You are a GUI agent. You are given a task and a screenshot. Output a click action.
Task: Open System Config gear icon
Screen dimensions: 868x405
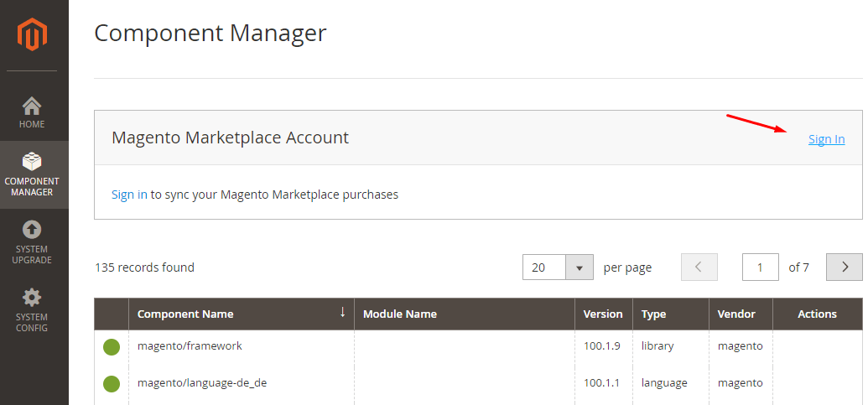32,298
